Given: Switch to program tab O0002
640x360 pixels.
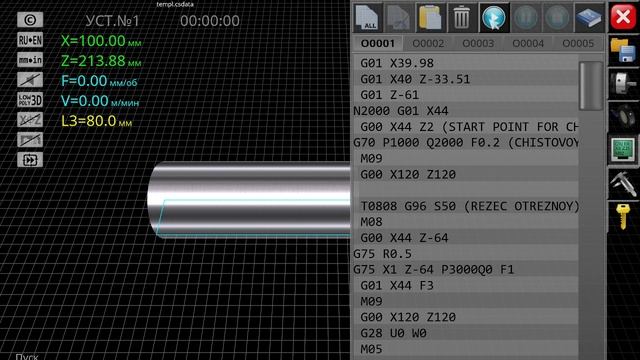Looking at the screenshot, I should [428, 43].
